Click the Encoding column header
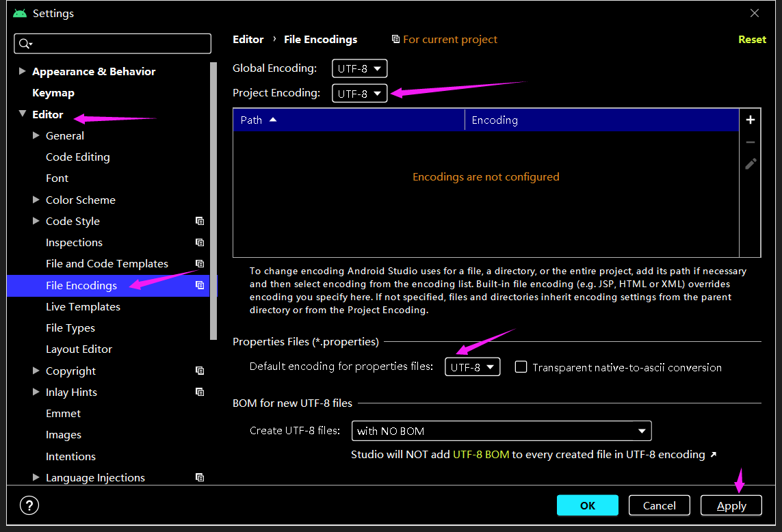Image resolution: width=782 pixels, height=532 pixels. click(601, 120)
